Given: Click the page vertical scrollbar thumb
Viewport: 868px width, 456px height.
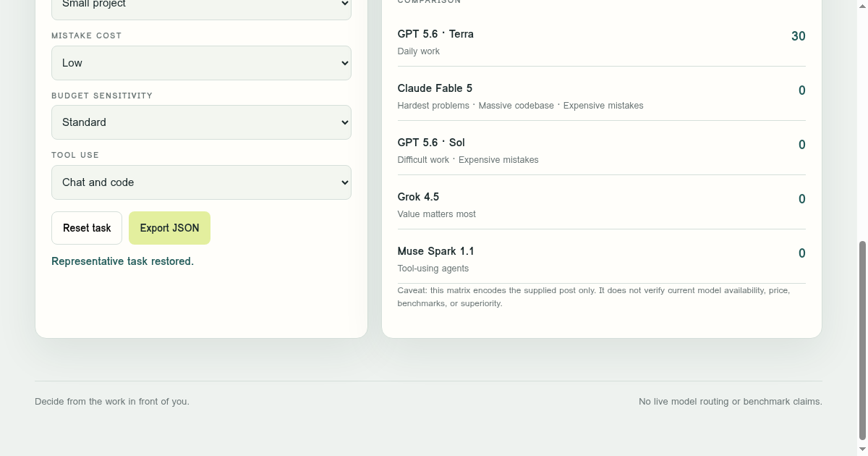Looking at the screenshot, I should pyautogui.click(x=862, y=340).
